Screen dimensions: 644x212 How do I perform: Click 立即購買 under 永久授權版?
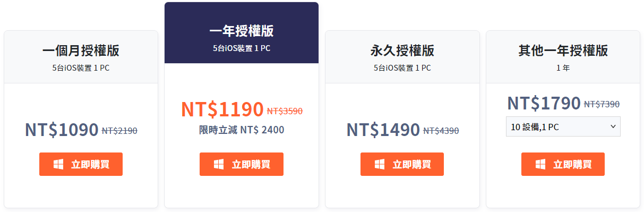[x=402, y=164]
